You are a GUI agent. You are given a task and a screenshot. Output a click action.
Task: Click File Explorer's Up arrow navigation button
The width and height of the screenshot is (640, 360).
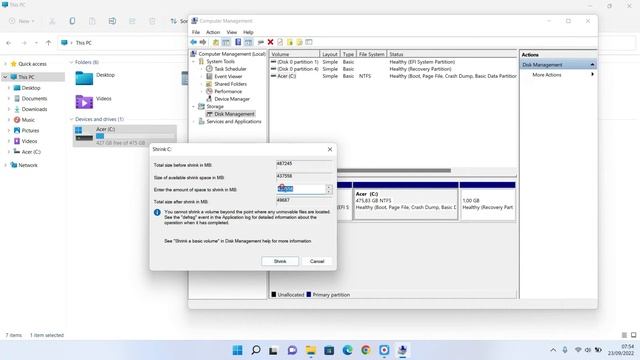point(48,42)
